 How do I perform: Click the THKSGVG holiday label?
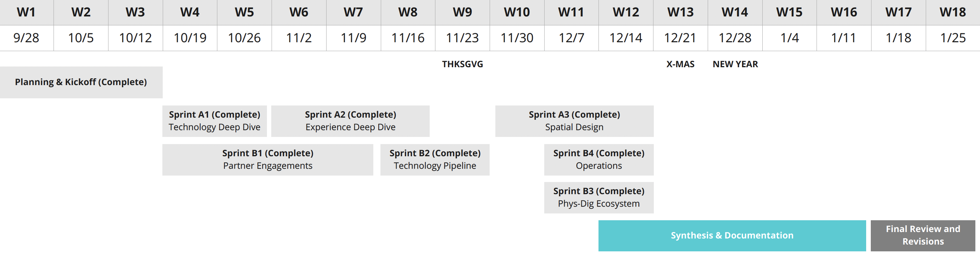pos(462,64)
